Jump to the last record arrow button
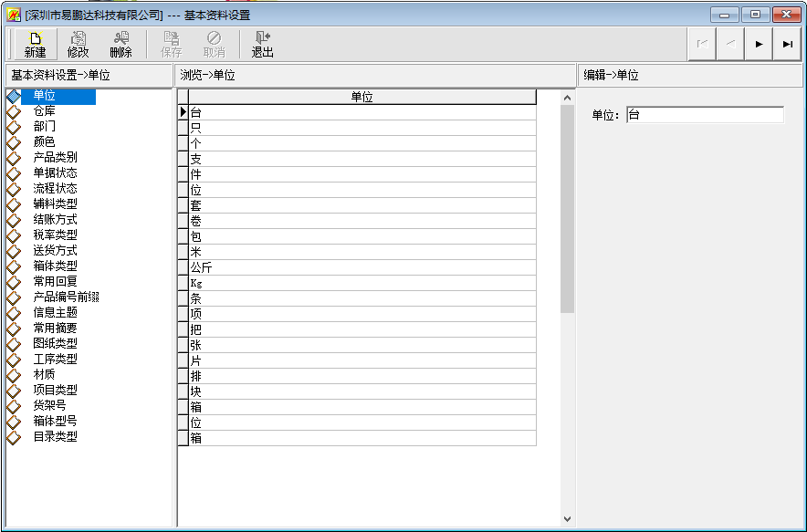The width and height of the screenshot is (807, 532). (x=787, y=44)
